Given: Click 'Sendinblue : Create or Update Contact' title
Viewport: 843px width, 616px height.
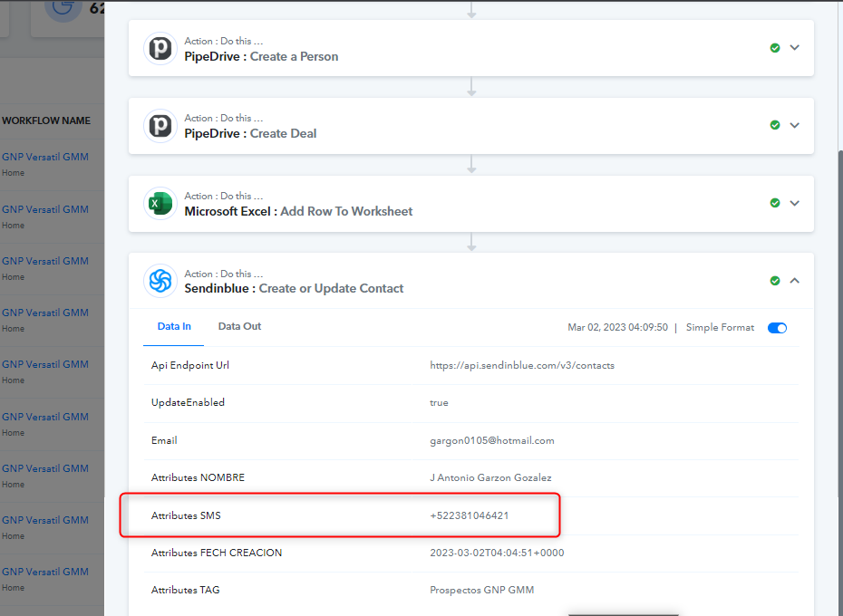Looking at the screenshot, I should (294, 288).
